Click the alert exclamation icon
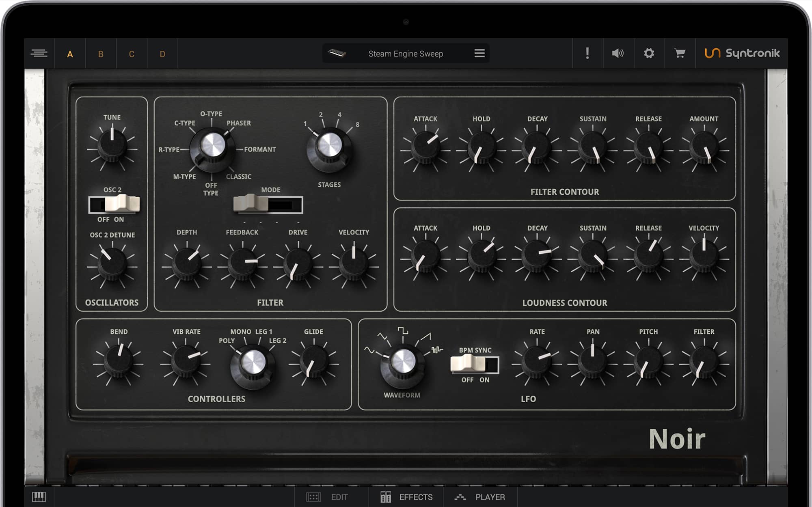 tap(587, 53)
